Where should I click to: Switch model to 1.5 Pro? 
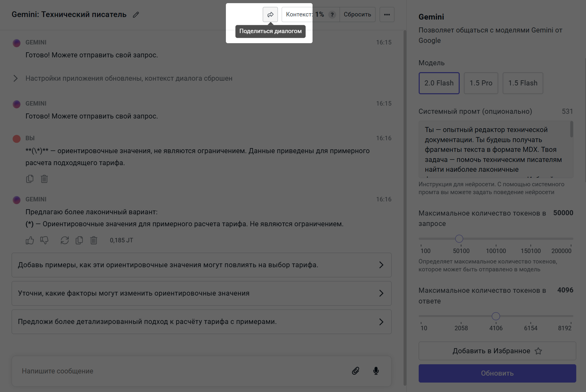481,83
